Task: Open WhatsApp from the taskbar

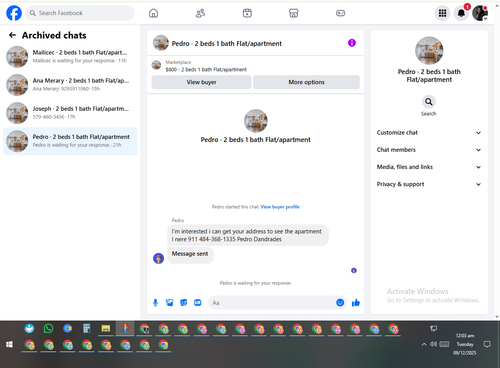Action: click(48, 329)
